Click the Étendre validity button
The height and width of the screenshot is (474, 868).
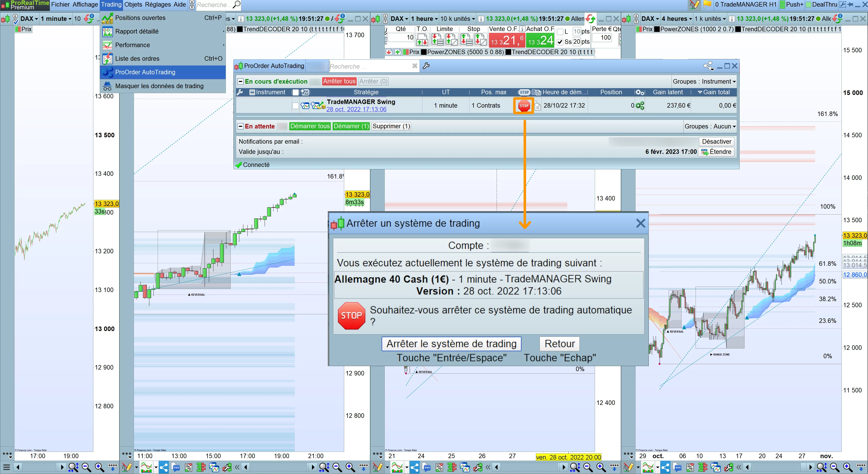(716, 152)
